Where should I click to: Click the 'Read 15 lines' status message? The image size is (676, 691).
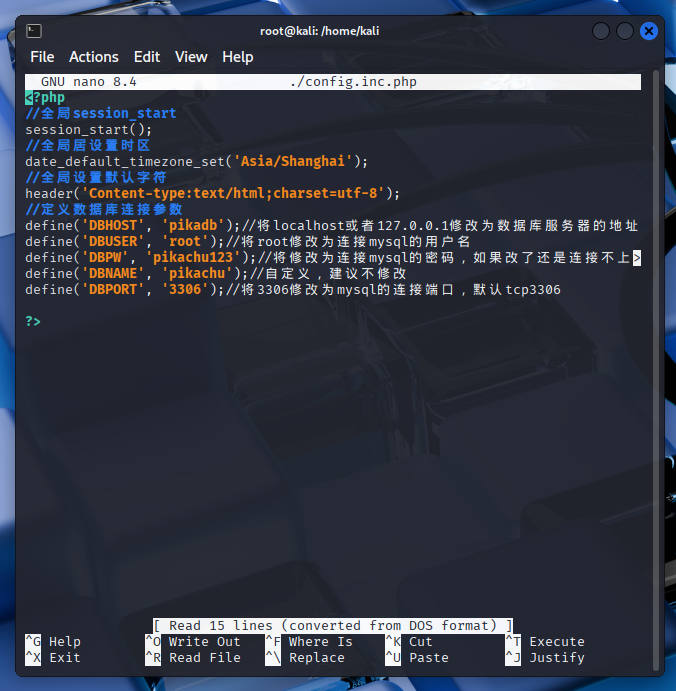click(x=333, y=625)
